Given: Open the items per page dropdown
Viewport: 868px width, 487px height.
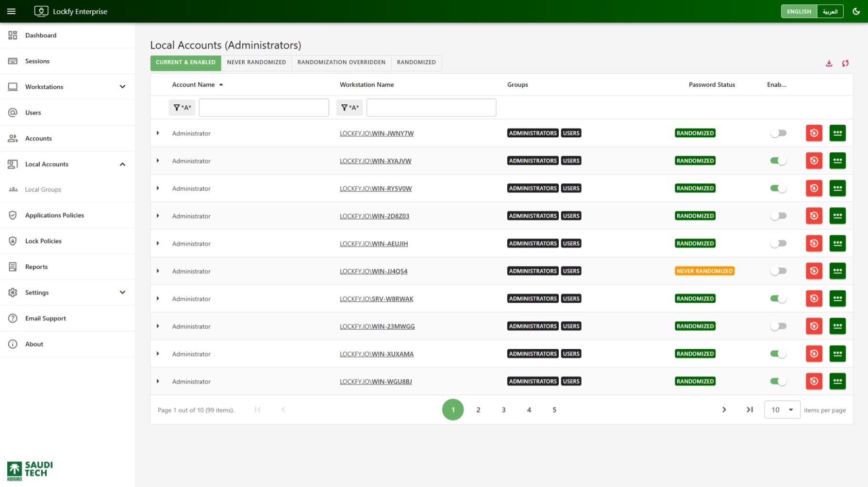Looking at the screenshot, I should [782, 410].
